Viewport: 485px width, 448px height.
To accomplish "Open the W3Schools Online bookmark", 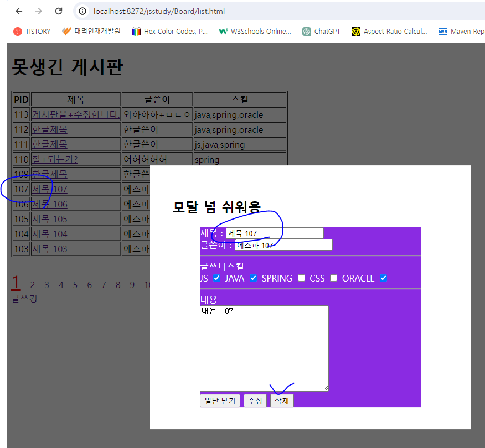I will click(x=255, y=31).
